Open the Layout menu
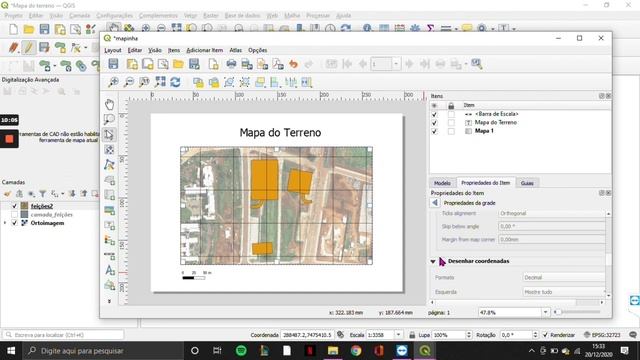The width and height of the screenshot is (640, 360). tap(113, 50)
